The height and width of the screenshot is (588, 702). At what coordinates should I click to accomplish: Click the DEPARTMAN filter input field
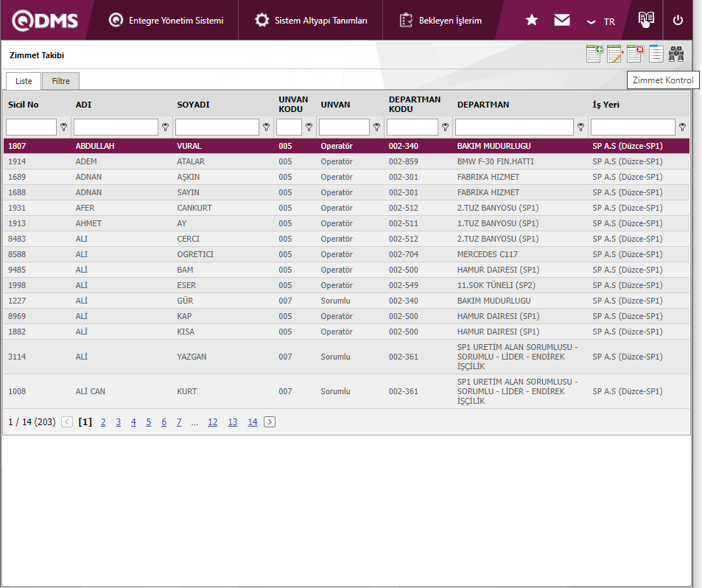514,127
